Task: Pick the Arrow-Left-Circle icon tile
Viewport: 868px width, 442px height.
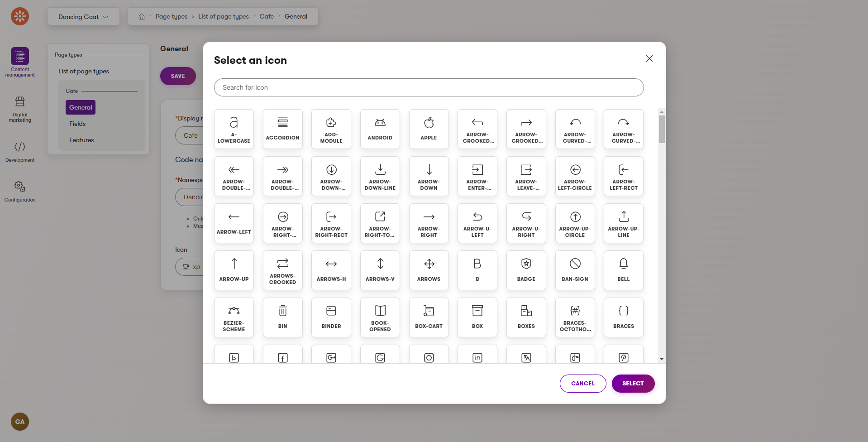Action: [575, 176]
